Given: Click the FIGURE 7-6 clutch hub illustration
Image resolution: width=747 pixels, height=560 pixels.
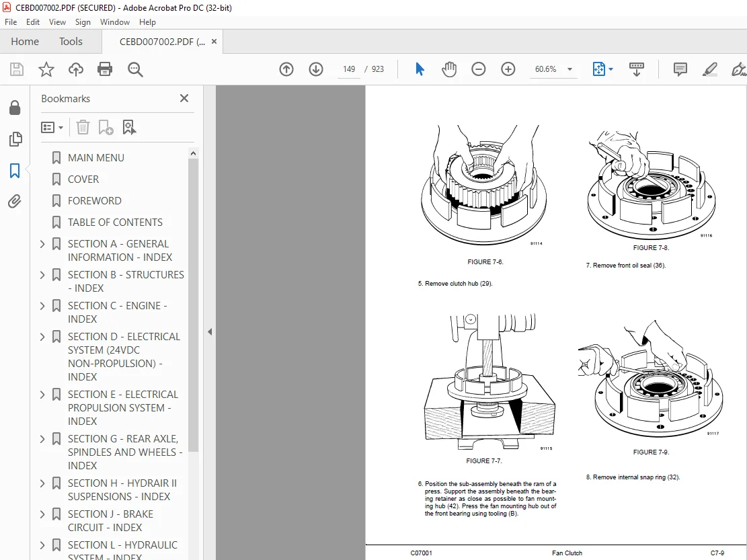Looking at the screenshot, I should [x=483, y=186].
